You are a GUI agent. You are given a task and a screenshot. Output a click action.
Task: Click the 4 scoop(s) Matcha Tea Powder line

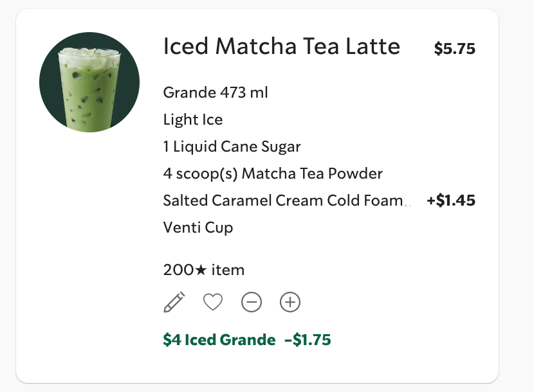click(273, 174)
